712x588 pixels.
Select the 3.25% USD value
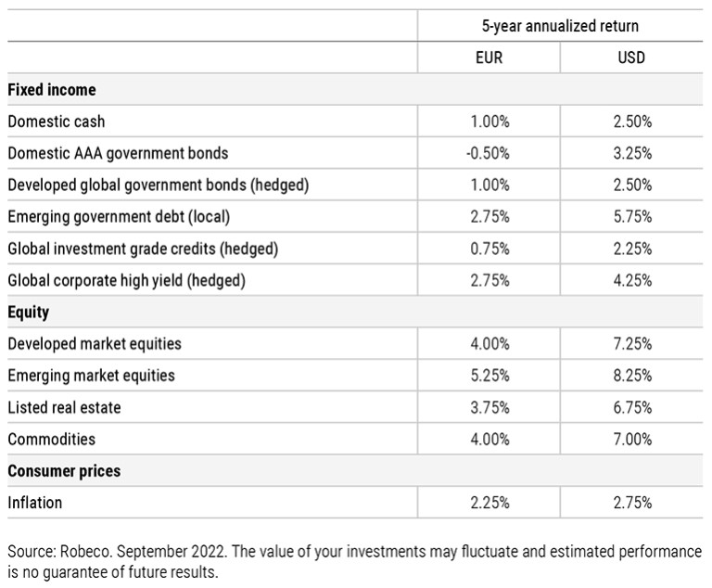click(x=630, y=153)
